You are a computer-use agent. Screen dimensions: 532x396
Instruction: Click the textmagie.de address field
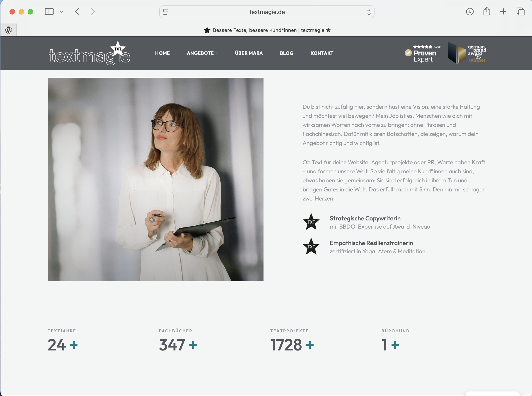[x=267, y=12]
